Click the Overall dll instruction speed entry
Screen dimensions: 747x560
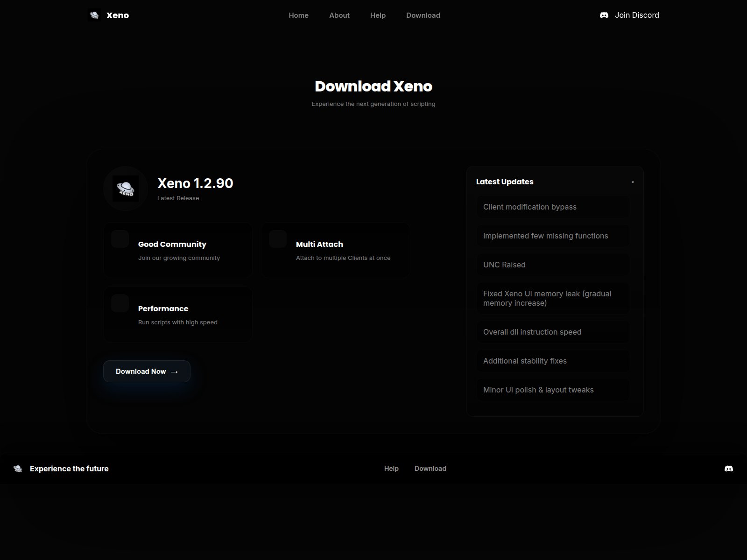click(553, 332)
